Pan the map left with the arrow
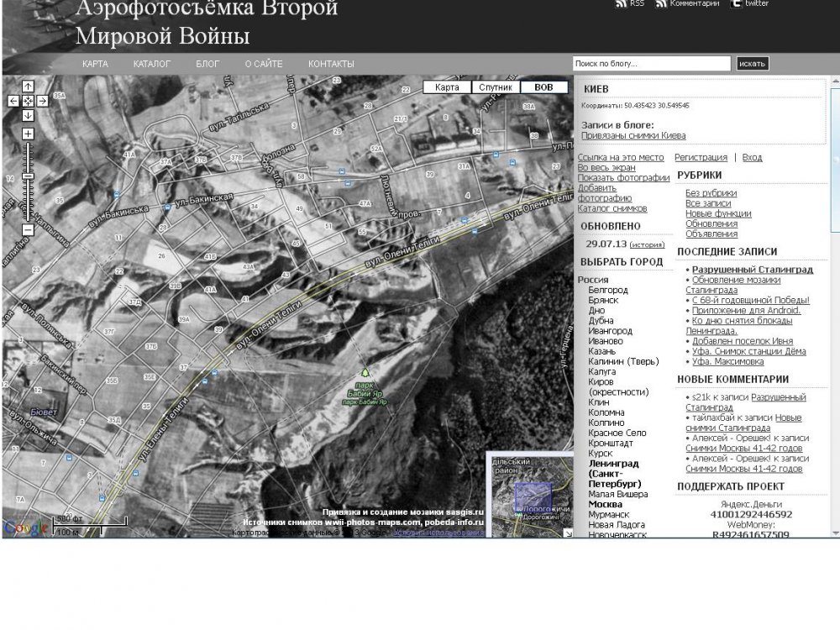Viewport: 840px width, 630px height. click(x=13, y=101)
